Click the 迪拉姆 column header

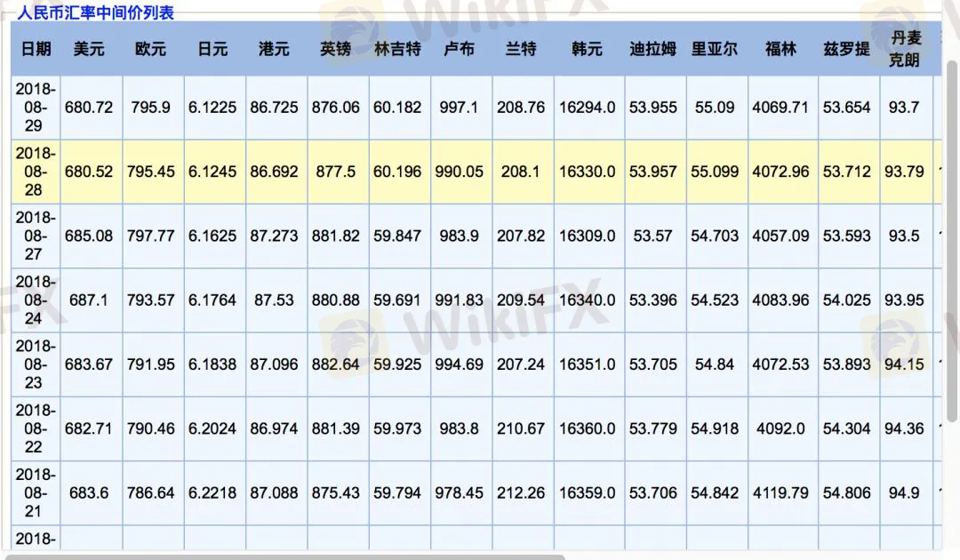(652, 49)
